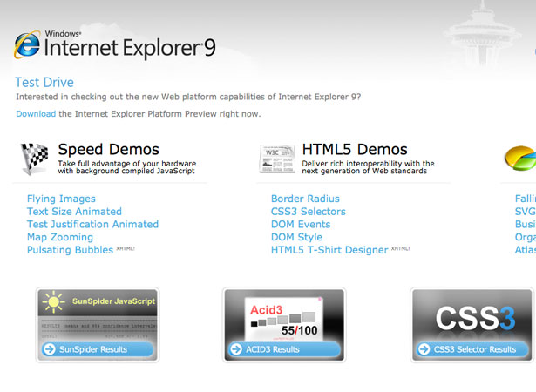536x392 pixels.
Task: Click the Download link
Action: click(x=36, y=114)
